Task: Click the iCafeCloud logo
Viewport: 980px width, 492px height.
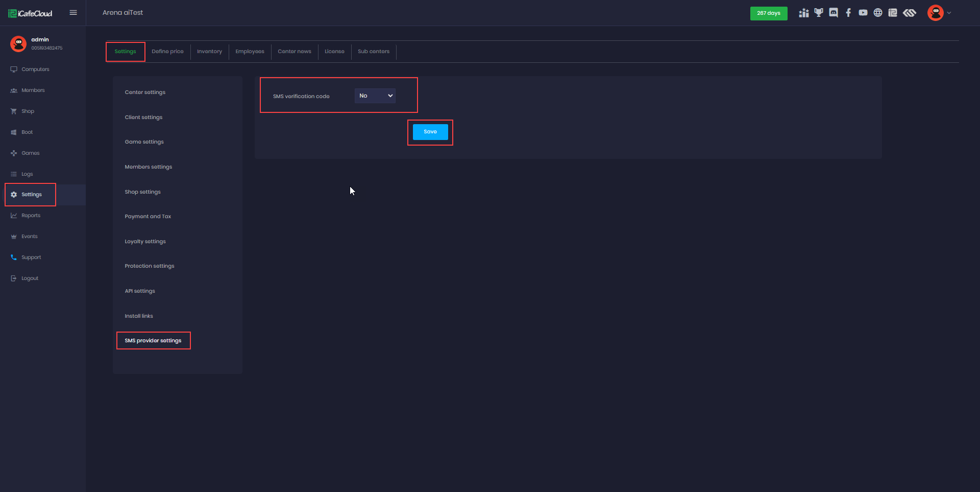Action: click(x=31, y=13)
